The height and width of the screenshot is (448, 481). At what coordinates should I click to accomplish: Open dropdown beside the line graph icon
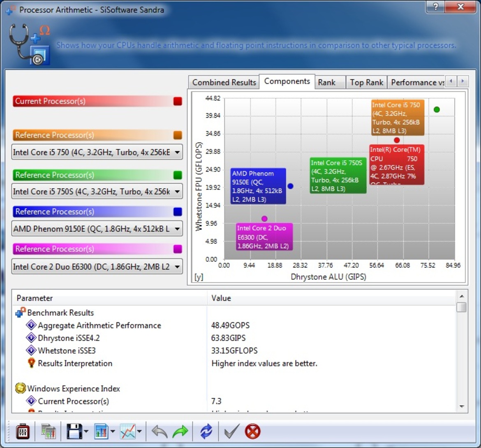[139, 432]
